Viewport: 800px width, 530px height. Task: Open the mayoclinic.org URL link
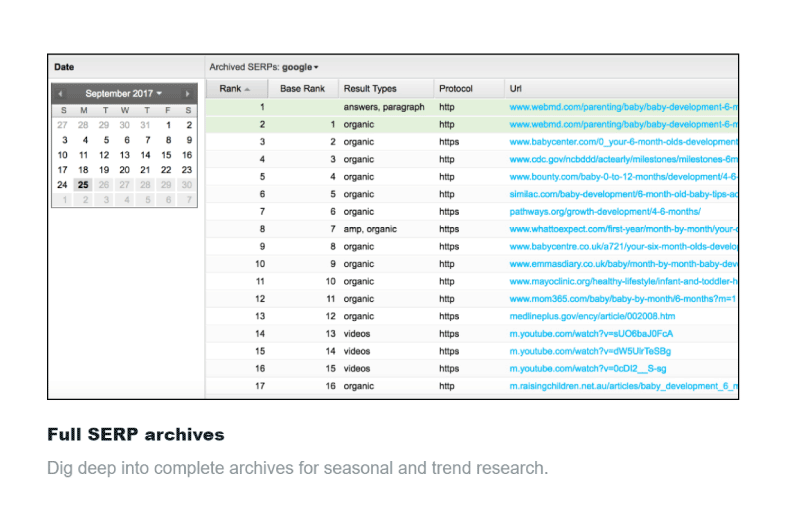(x=623, y=282)
